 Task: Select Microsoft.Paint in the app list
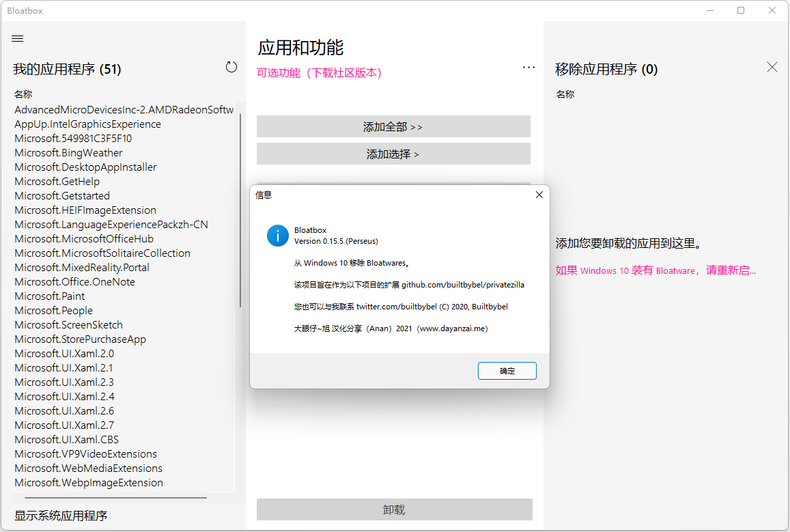tap(49, 296)
